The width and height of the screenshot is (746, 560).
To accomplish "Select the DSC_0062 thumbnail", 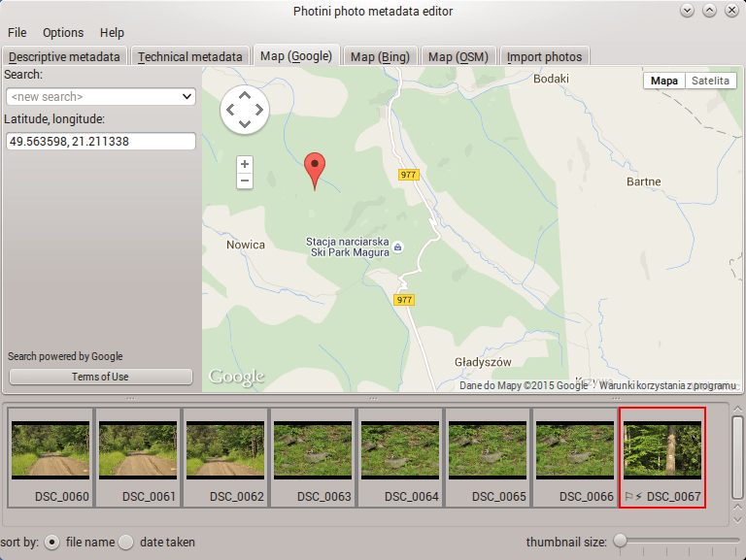I will [225, 458].
